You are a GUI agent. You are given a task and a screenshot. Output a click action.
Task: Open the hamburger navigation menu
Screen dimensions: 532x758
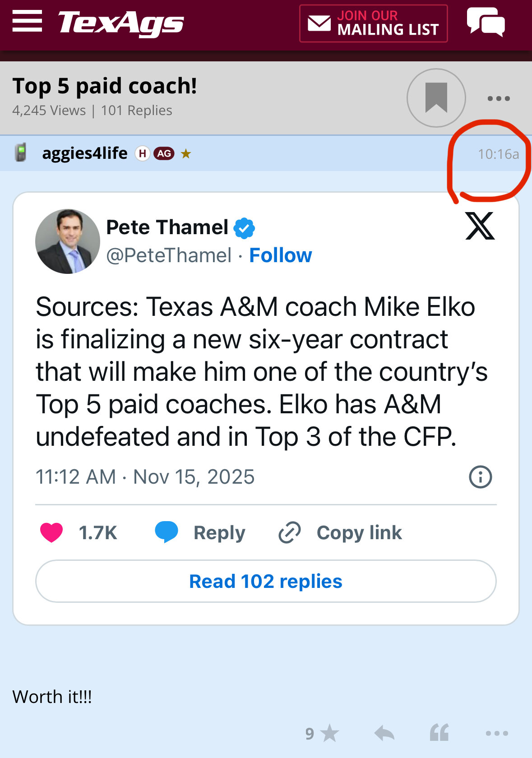tap(27, 21)
